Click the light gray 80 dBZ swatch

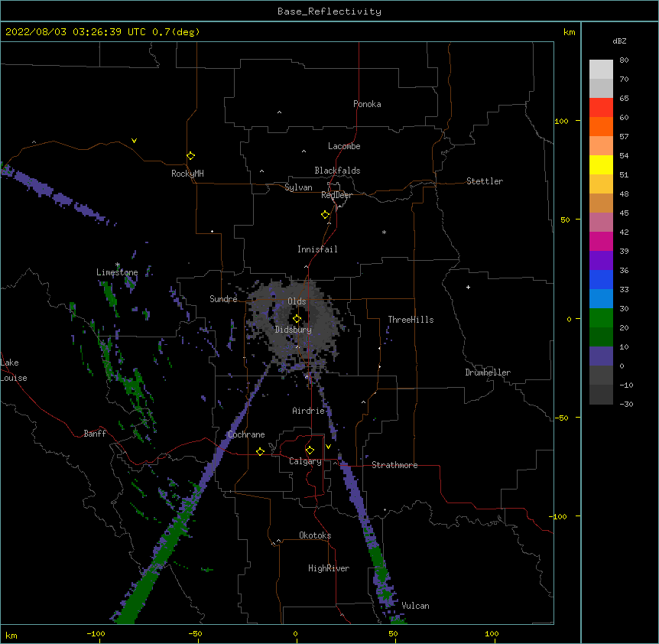(601, 69)
